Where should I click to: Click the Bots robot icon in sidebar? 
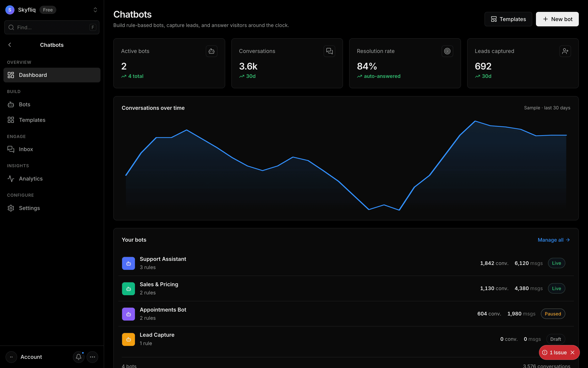11,104
